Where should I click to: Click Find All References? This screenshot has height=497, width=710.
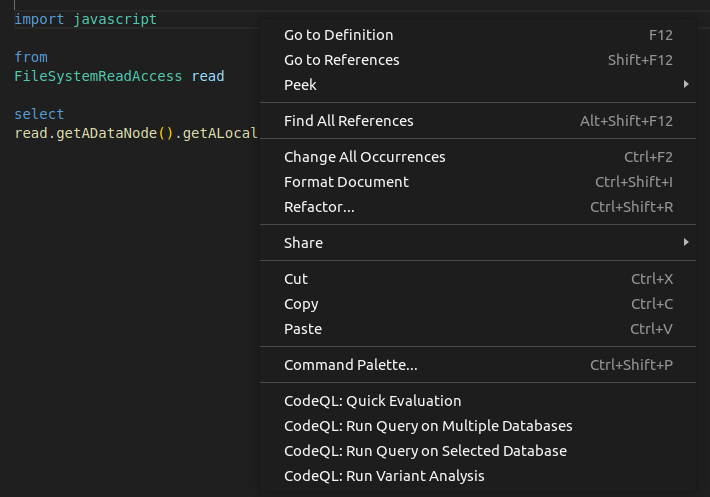coord(349,121)
